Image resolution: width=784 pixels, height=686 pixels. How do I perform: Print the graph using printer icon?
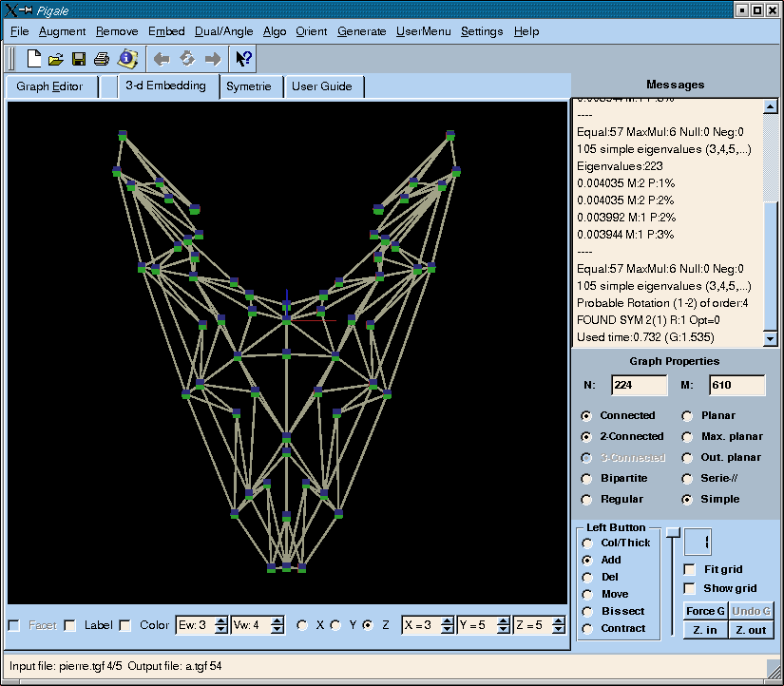[x=102, y=59]
